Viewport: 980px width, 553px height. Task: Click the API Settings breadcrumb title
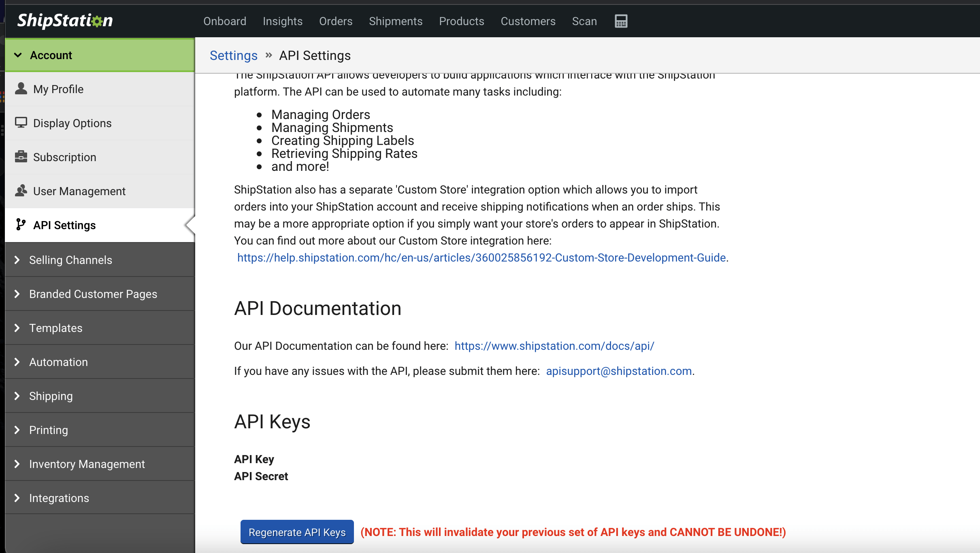pos(315,55)
